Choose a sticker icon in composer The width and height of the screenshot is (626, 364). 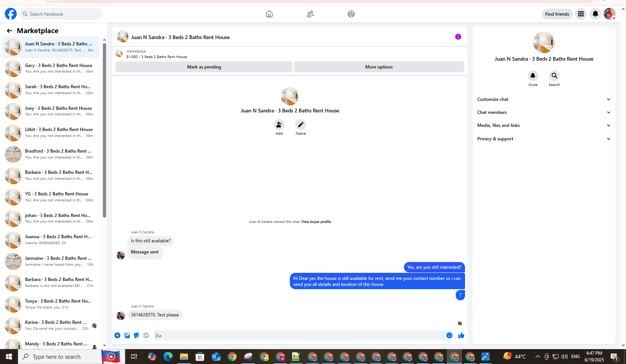pos(136,335)
